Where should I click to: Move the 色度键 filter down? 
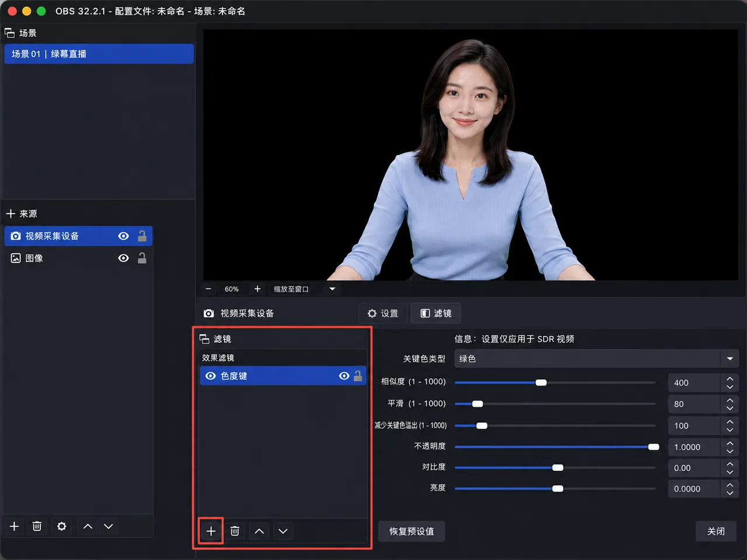(x=283, y=531)
